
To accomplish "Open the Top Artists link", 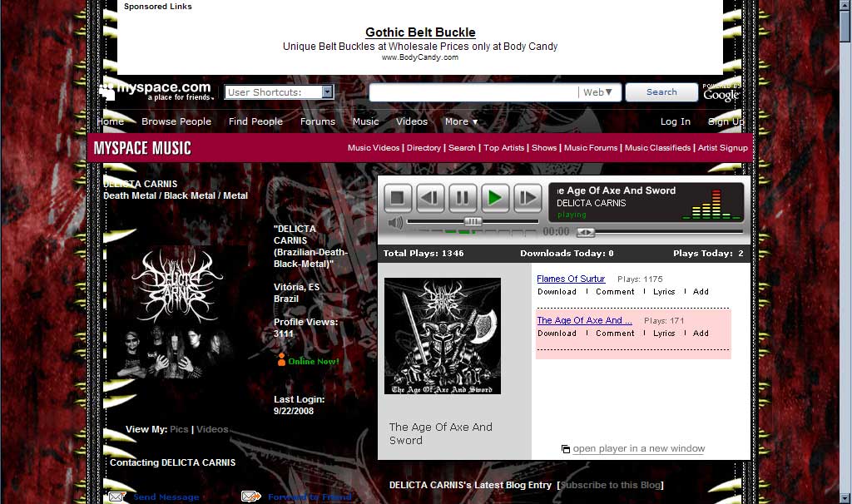I will pyautogui.click(x=503, y=148).
